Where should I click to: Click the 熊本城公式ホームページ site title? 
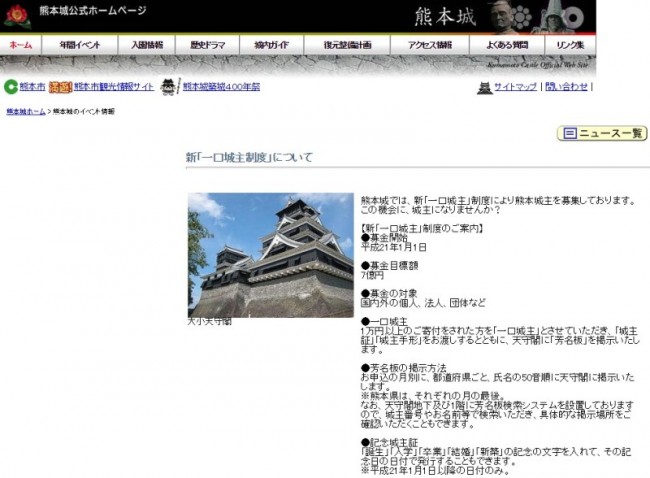click(x=93, y=10)
